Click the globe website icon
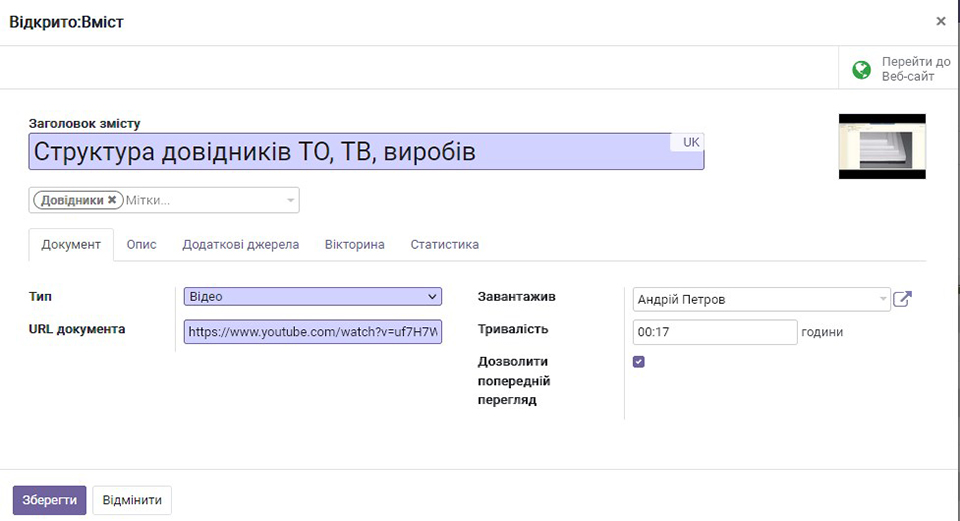Image resolution: width=960 pixels, height=521 pixels. coord(861,69)
